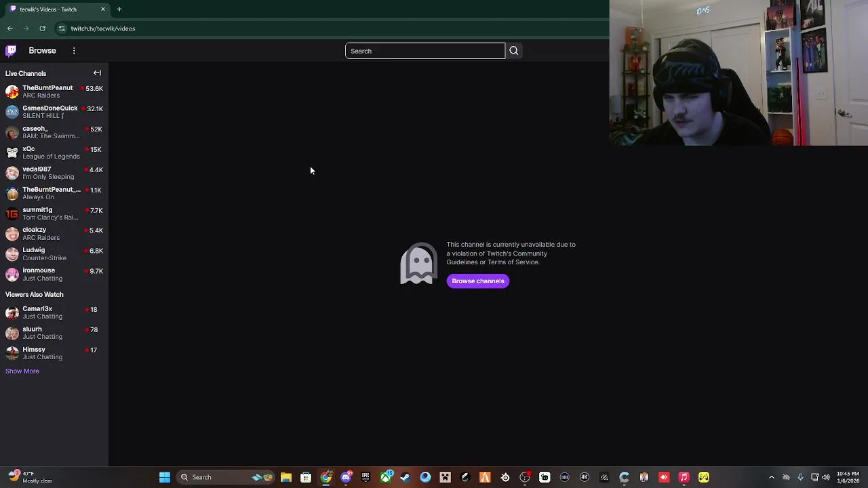Open vedal987 channel
868x488 pixels.
54,173
